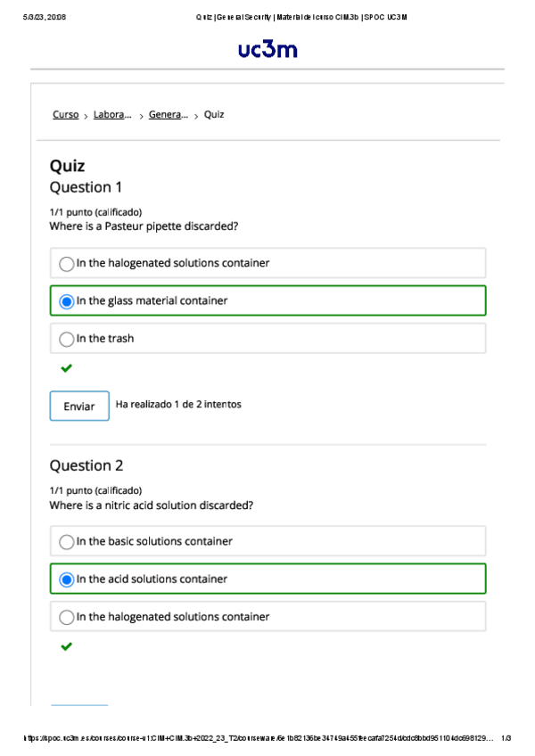Click the page URL in the footer
535x756 pixels.
[254, 738]
